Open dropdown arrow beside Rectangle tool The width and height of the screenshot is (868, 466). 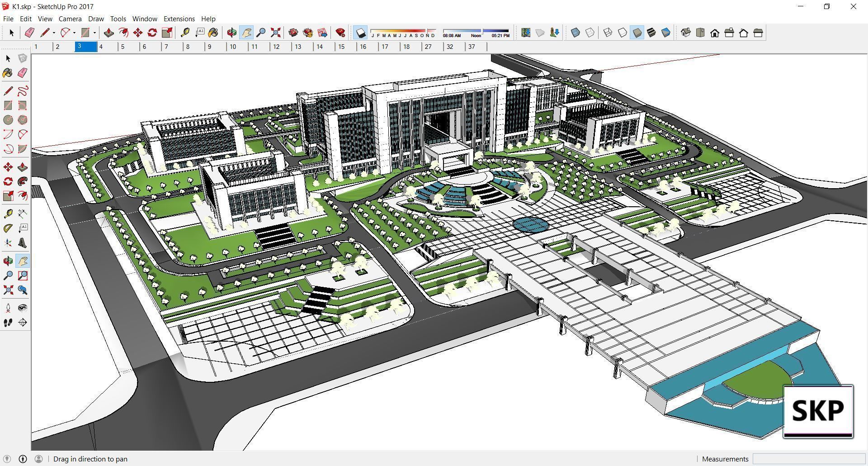[94, 33]
